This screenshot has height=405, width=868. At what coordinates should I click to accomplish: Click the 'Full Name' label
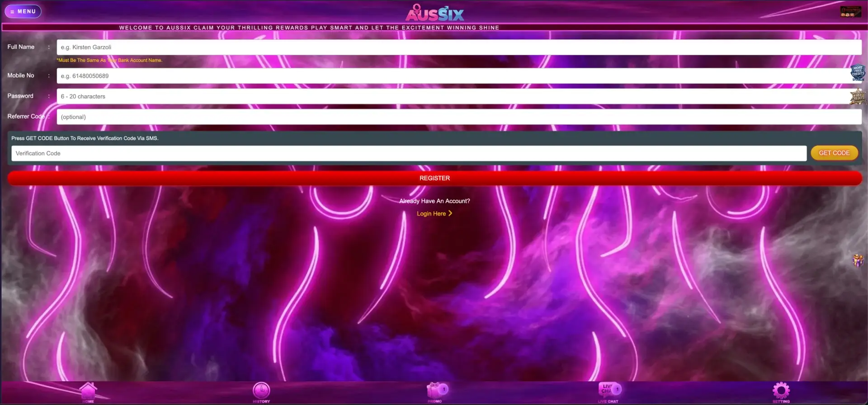pyautogui.click(x=21, y=47)
